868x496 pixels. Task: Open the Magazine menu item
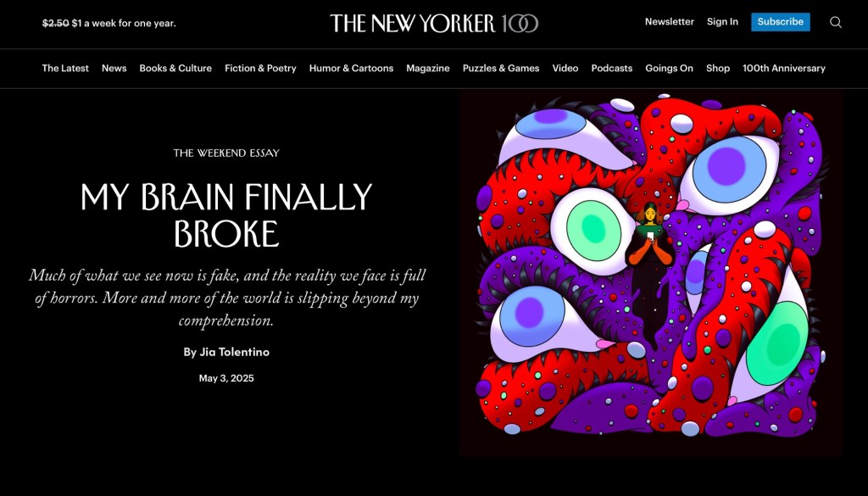(x=428, y=68)
